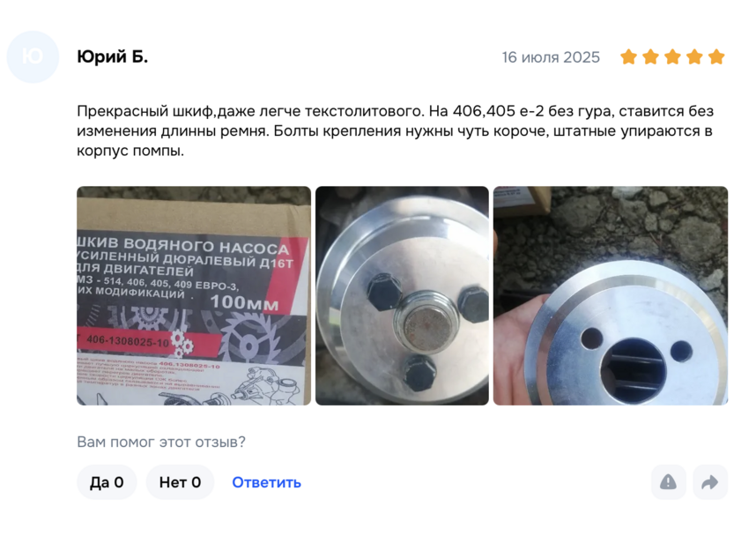Click the third rating star
Screen dimensions: 756x550
[x=672, y=57]
